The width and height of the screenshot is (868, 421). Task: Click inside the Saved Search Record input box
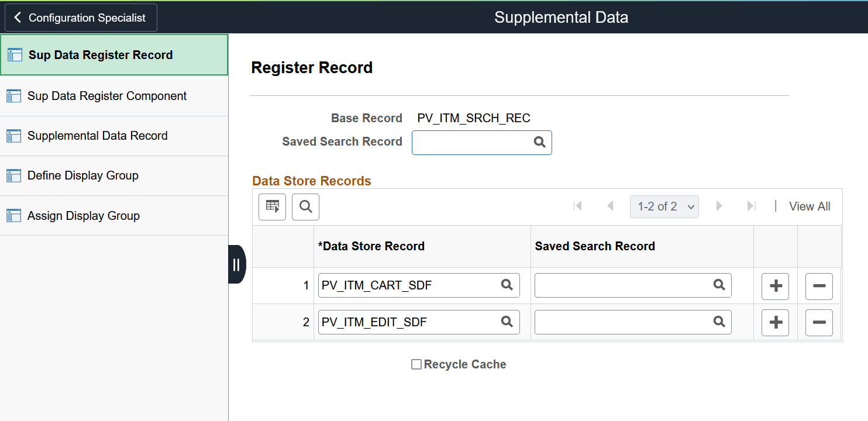point(468,142)
